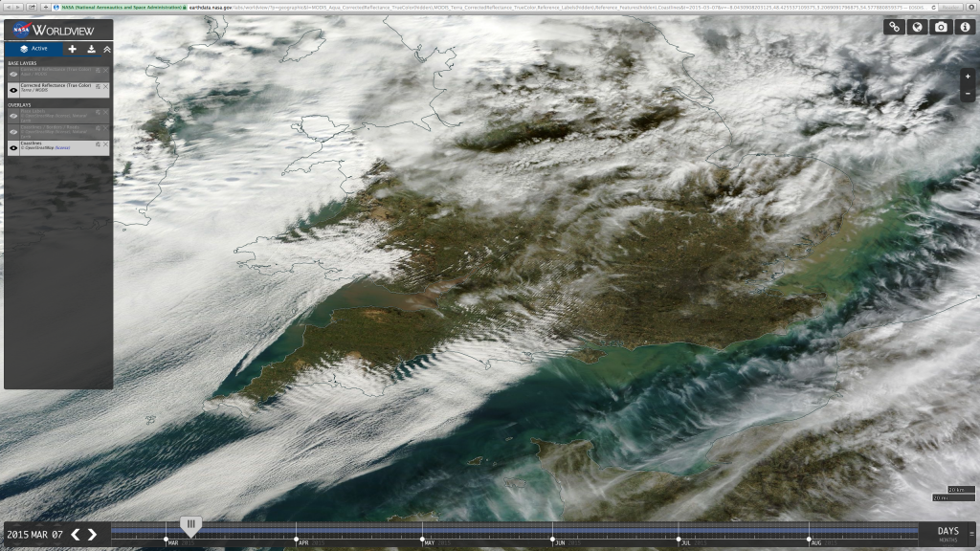
Task: Open options for Coastlines / Borders / Roads overlay
Action: (99, 129)
